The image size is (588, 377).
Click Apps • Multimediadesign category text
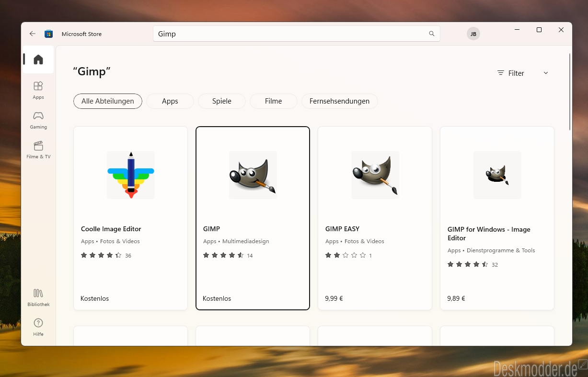tap(236, 241)
